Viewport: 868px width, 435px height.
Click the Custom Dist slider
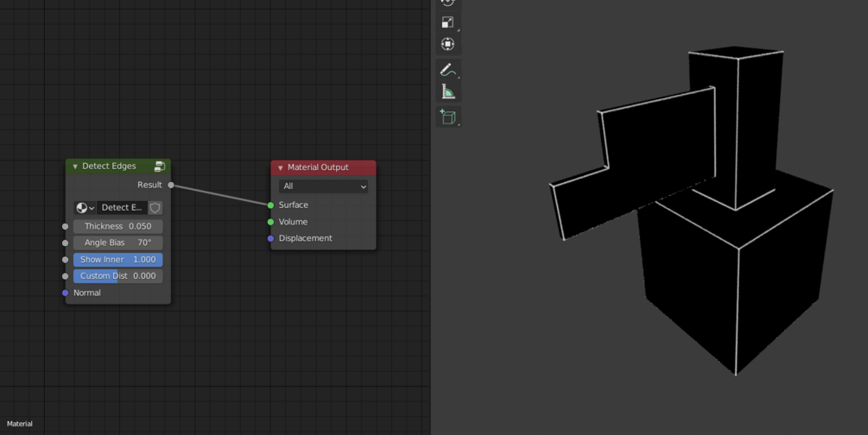(x=118, y=276)
